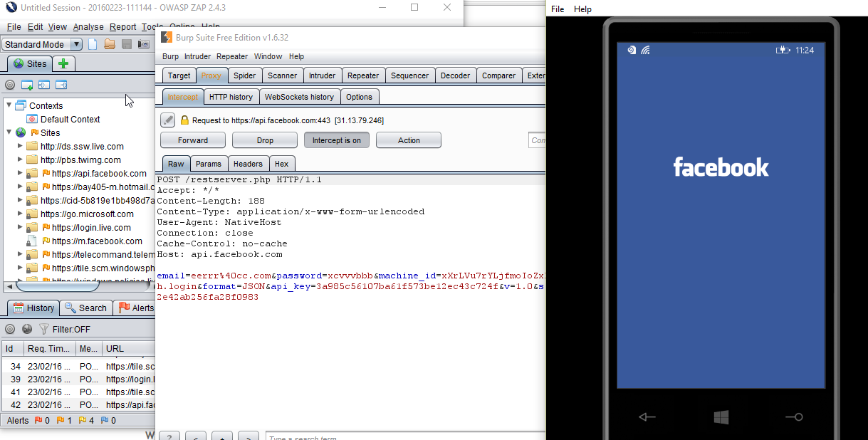Screen dimensions: 868x440
Task: Open session using ZAP folder icon
Action: pyautogui.click(x=110, y=44)
